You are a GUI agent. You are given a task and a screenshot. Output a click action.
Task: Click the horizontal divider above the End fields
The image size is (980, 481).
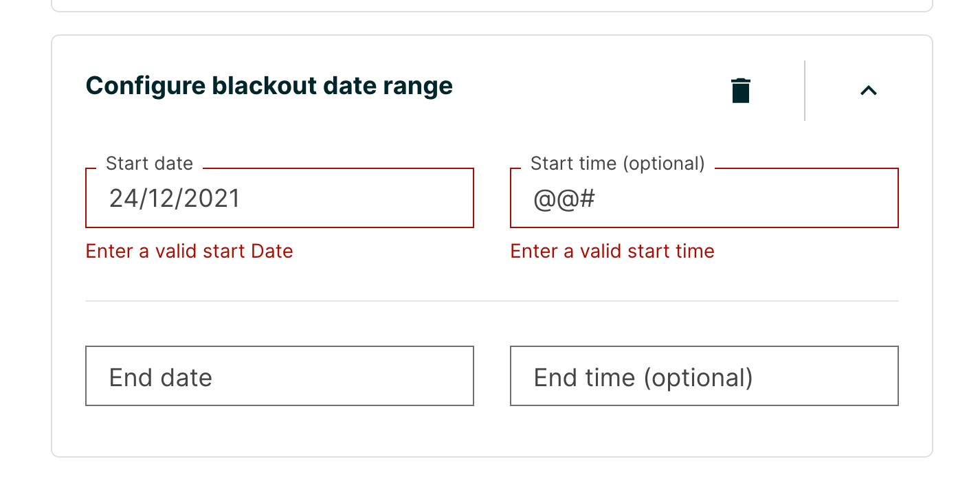click(491, 301)
